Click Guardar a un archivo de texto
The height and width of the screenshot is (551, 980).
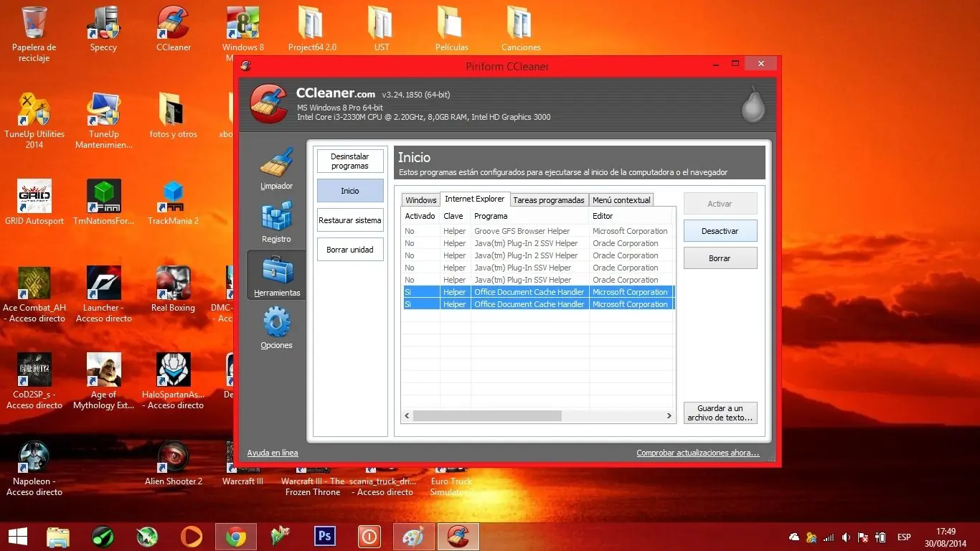[x=720, y=413]
